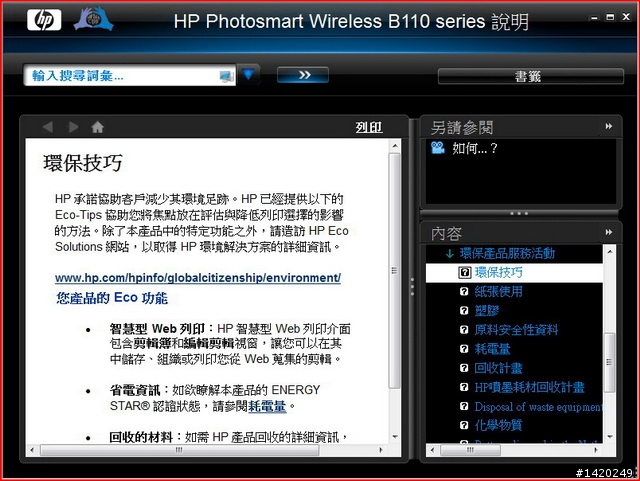This screenshot has height=481, width=640.
Task: Click the contents tree scroll left arrow
Action: [x=433, y=450]
